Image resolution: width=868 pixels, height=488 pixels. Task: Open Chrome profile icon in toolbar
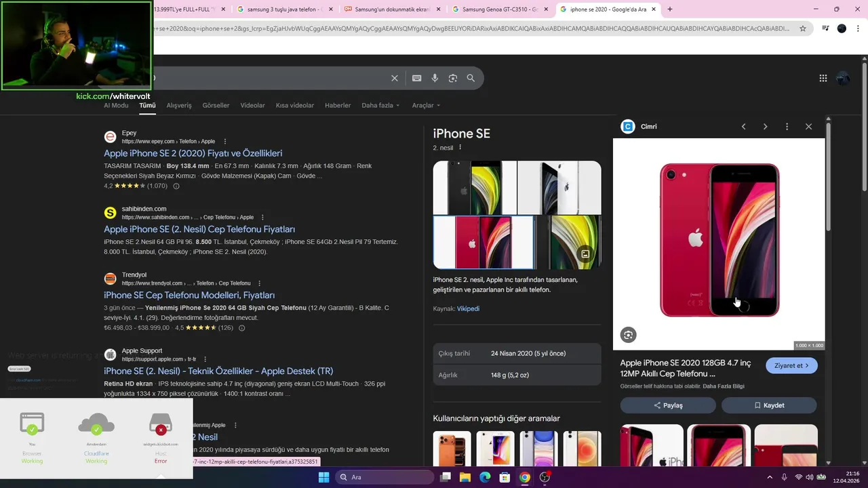tap(842, 28)
